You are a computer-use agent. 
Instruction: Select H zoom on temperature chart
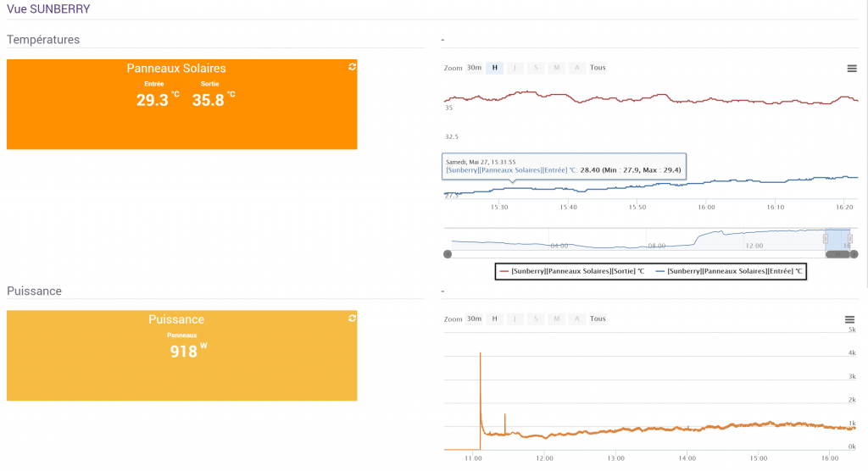click(495, 68)
